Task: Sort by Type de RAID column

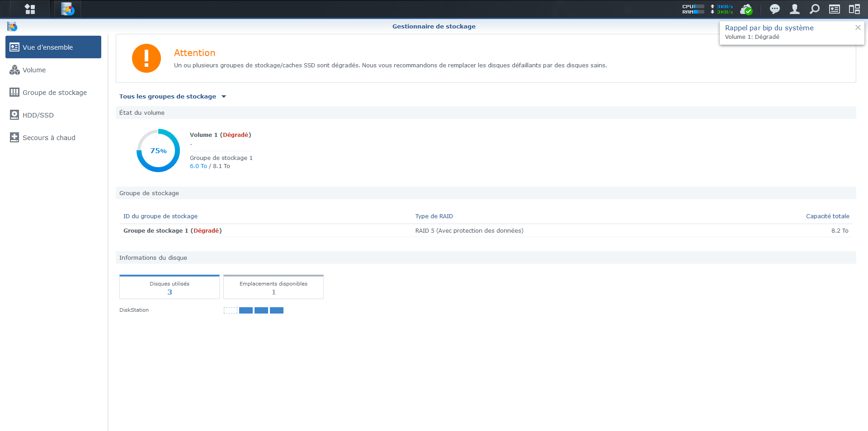Action: pos(434,216)
